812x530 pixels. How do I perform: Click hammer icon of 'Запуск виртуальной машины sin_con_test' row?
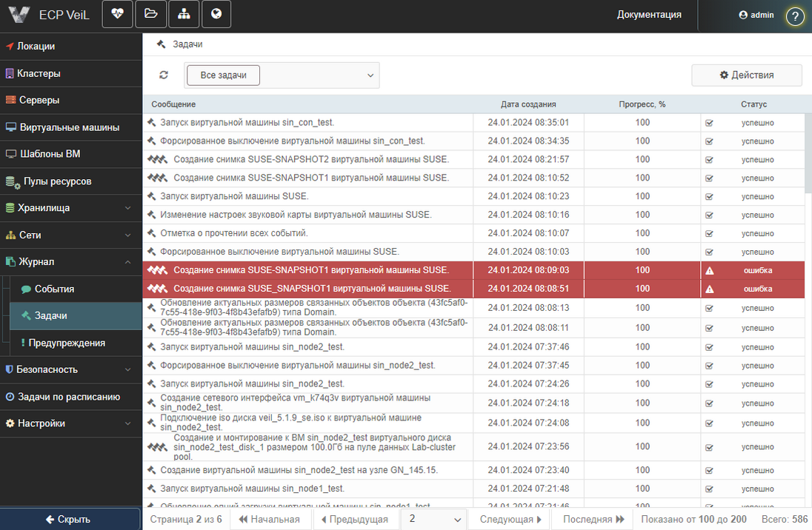151,123
